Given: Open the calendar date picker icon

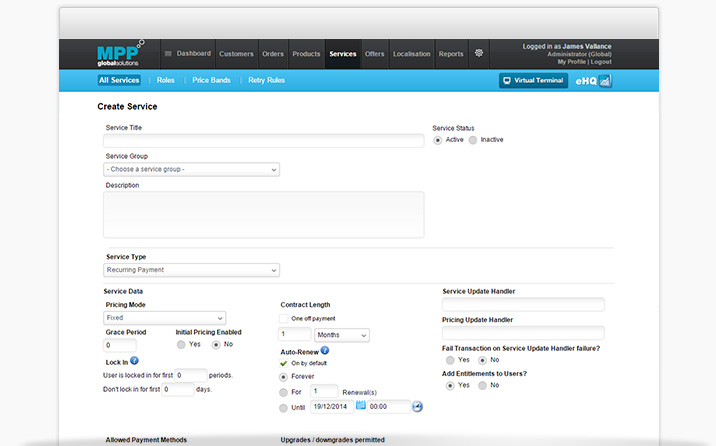Looking at the screenshot, I should [361, 405].
